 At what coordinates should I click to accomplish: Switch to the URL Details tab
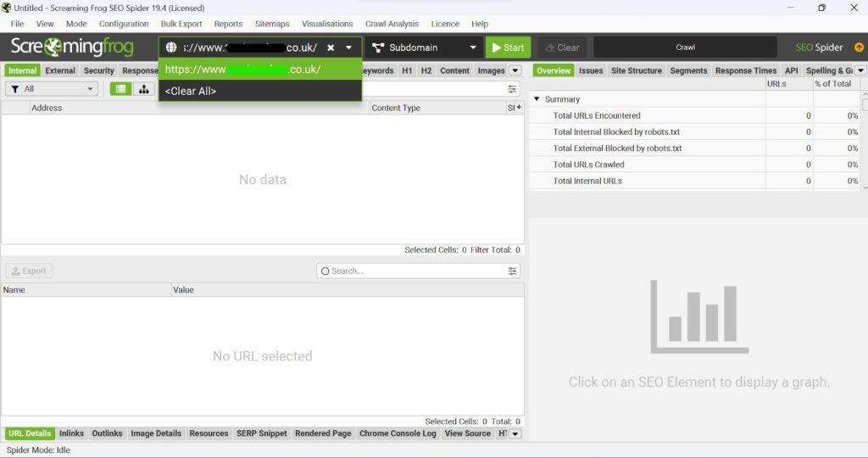pos(30,433)
